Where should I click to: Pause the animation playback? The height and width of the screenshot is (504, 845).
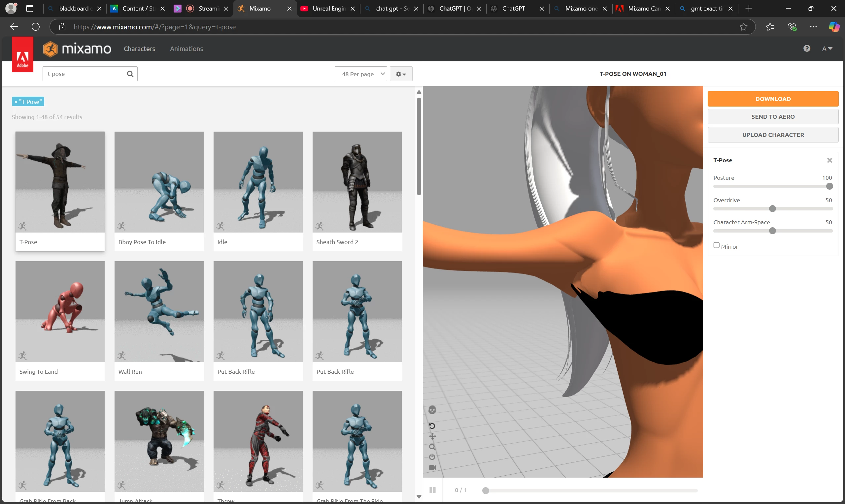click(432, 490)
